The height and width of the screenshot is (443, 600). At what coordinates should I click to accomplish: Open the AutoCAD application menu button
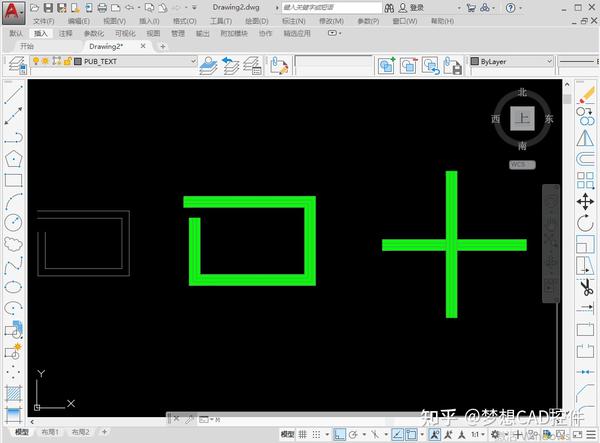click(x=13, y=13)
